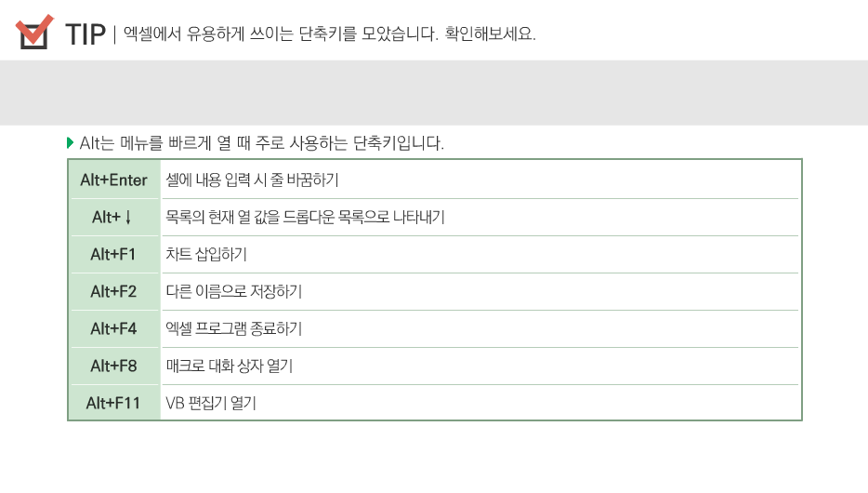Screen dimensions: 868x493
Task: Select the Alt+F8 shortcut cell
Action: (114, 366)
